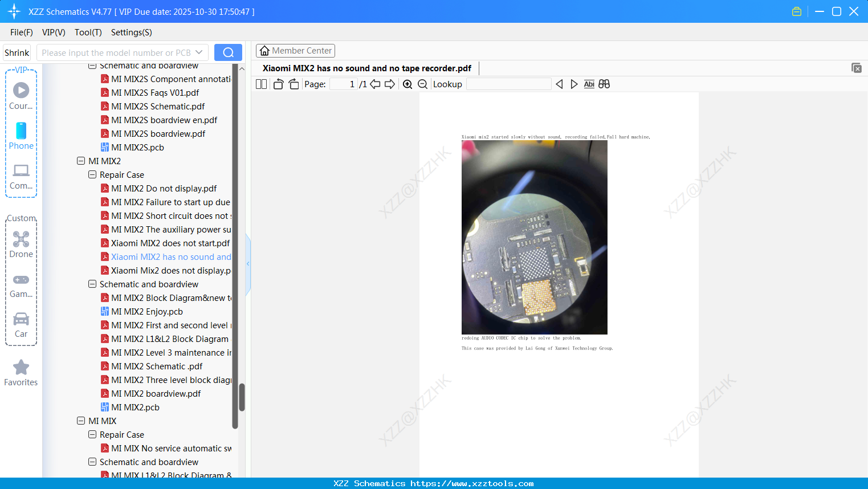Zoom in on the PDF

point(407,84)
